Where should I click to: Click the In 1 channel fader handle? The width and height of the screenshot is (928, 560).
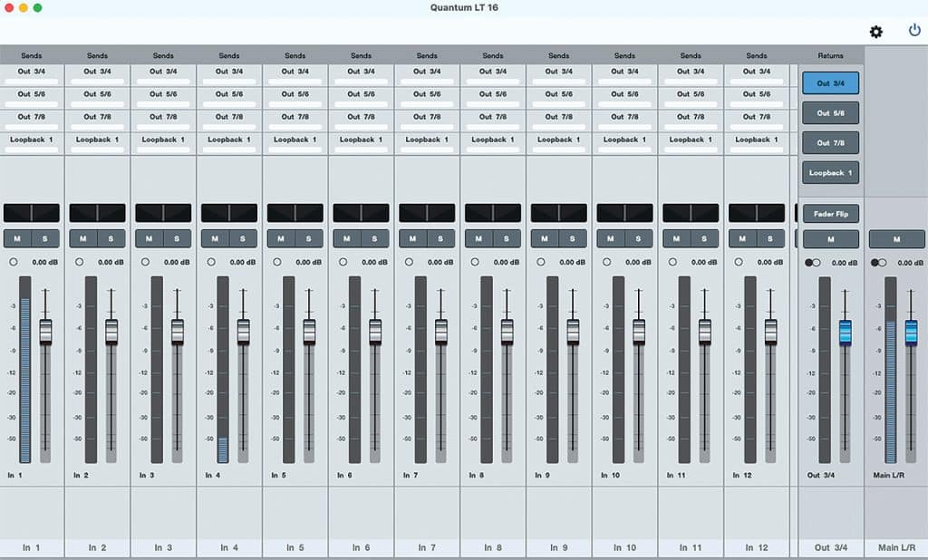[45, 332]
